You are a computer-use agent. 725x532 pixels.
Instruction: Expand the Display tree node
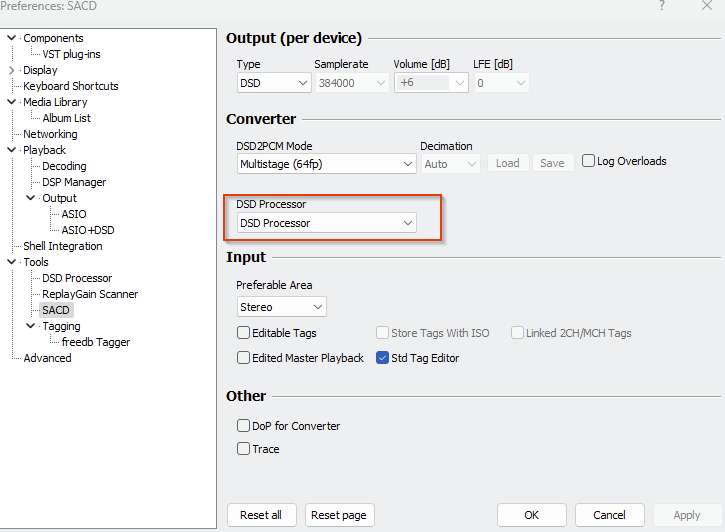12,70
